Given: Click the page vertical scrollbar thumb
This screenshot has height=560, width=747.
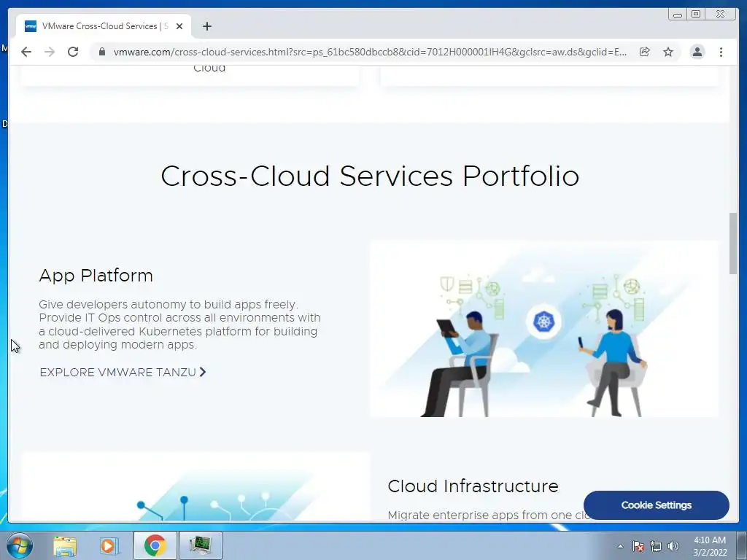Looking at the screenshot, I should coord(732,243).
